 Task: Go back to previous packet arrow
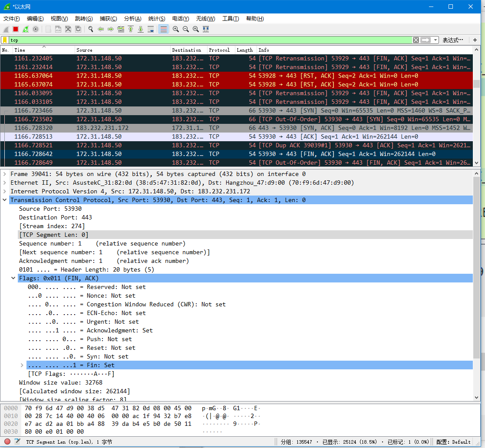(101, 29)
